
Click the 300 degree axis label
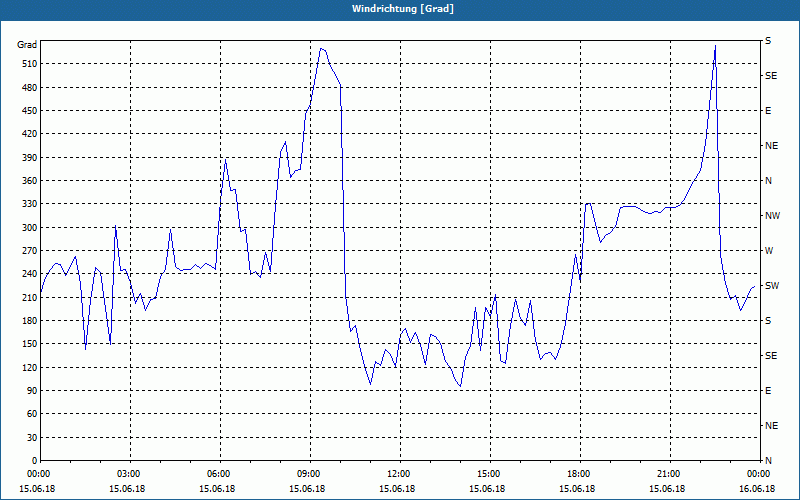tap(30, 227)
